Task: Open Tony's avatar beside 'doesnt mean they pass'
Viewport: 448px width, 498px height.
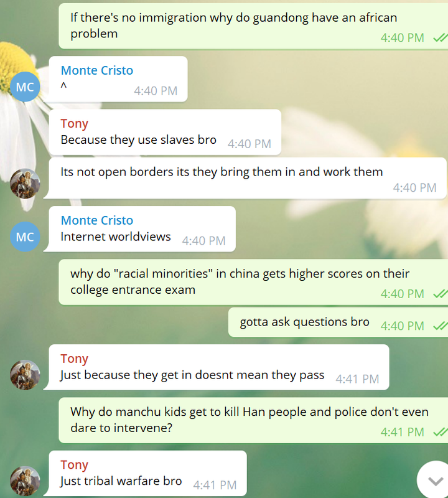Action: 25,375
